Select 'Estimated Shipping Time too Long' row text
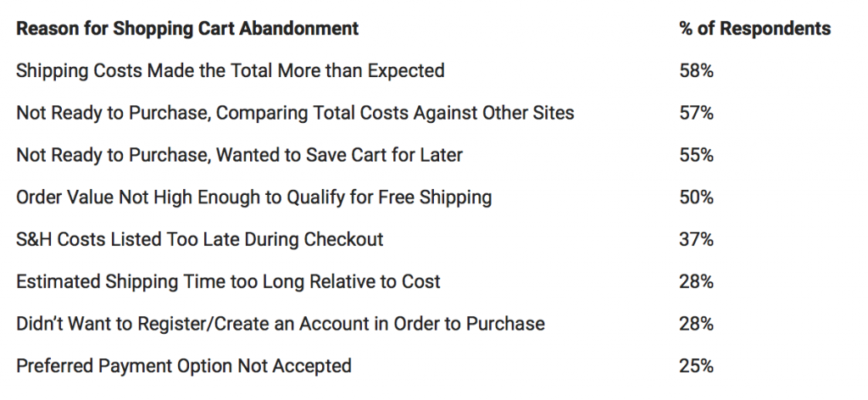 228,281
